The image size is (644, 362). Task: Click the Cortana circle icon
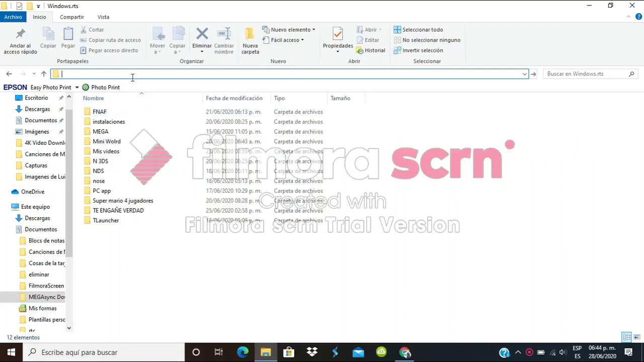coord(196,352)
